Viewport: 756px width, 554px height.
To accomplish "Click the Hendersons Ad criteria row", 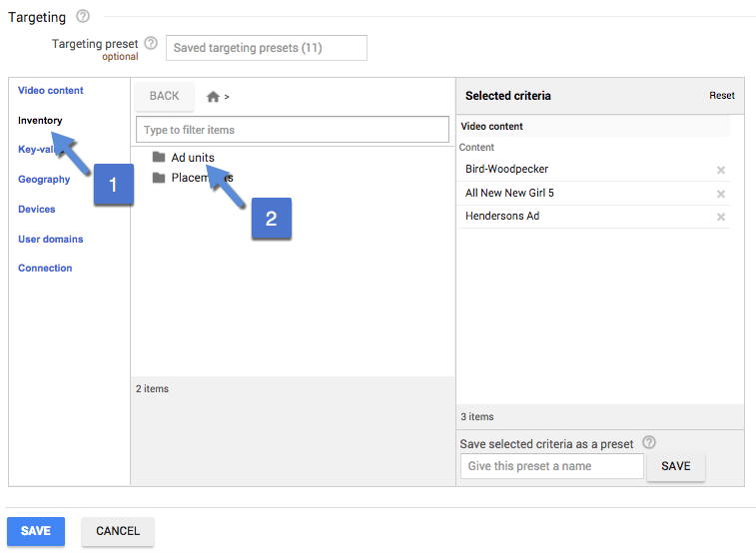I will pos(593,217).
